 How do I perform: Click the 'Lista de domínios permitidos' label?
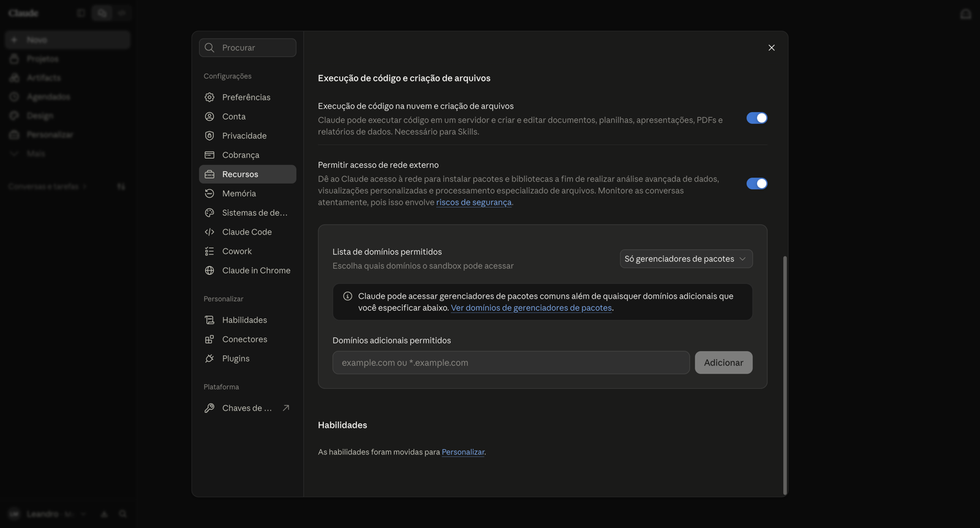[x=387, y=252]
